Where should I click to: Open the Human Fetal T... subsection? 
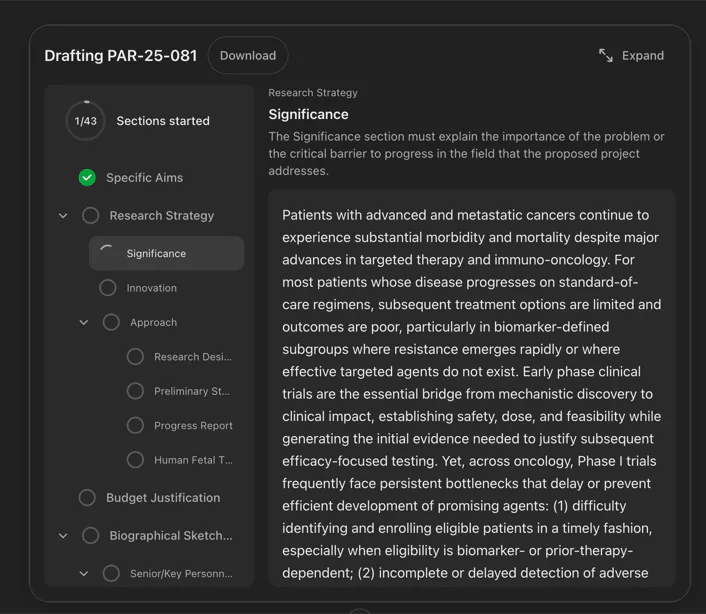click(193, 460)
